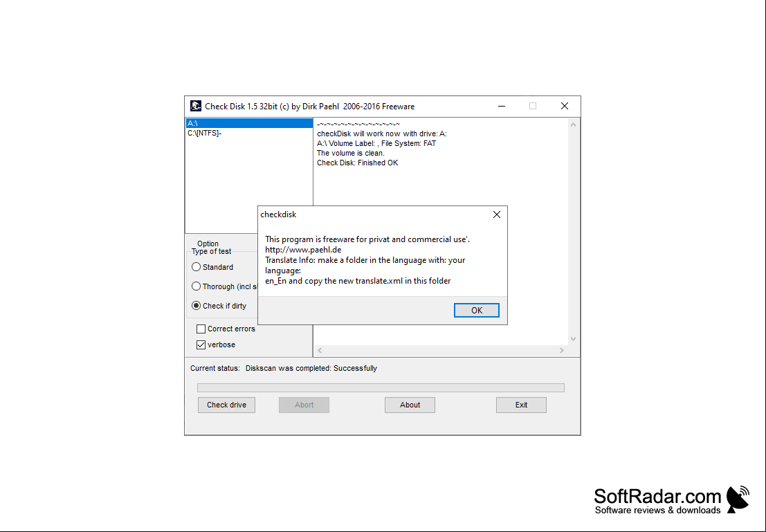Close the Check Disk main window
This screenshot has width=766, height=532.
564,106
